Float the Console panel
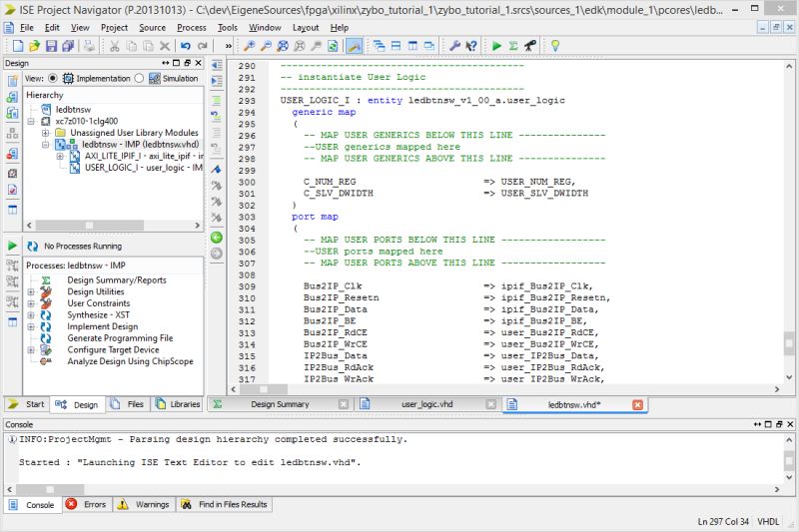The height and width of the screenshot is (532, 799). 779,424
